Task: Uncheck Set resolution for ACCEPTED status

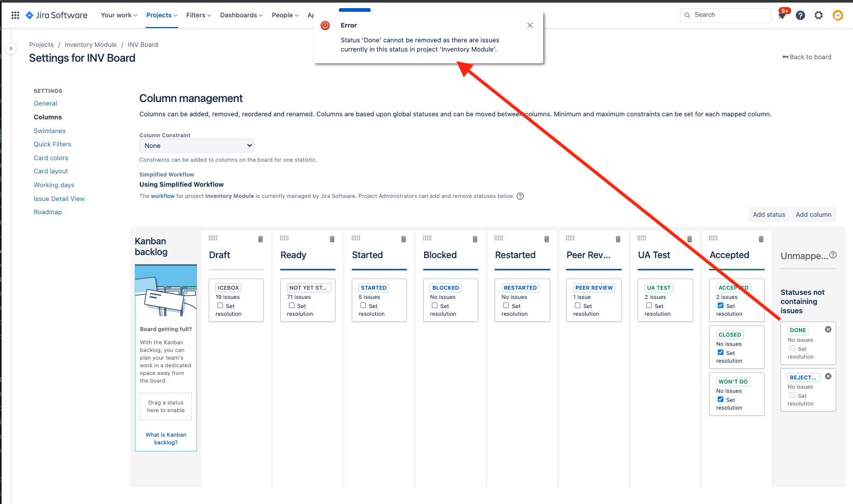Action: coord(720,306)
